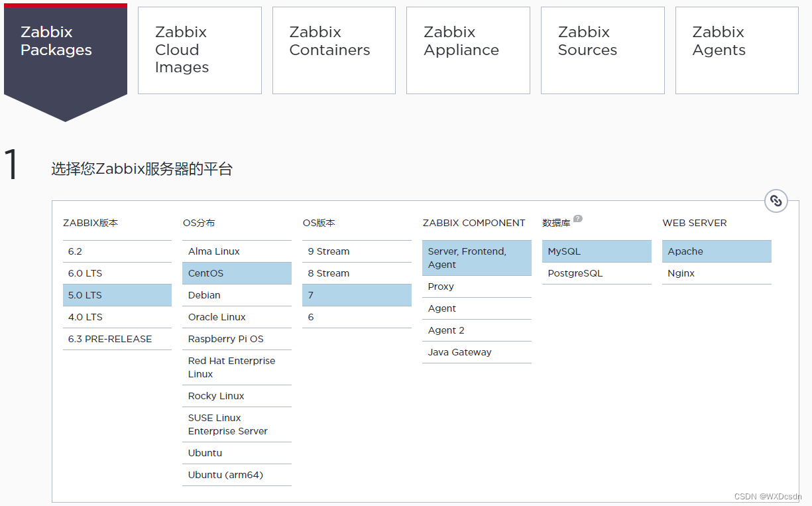Open the Zabbix Sources tab
Screen dimensions: 812x506
click(602, 50)
